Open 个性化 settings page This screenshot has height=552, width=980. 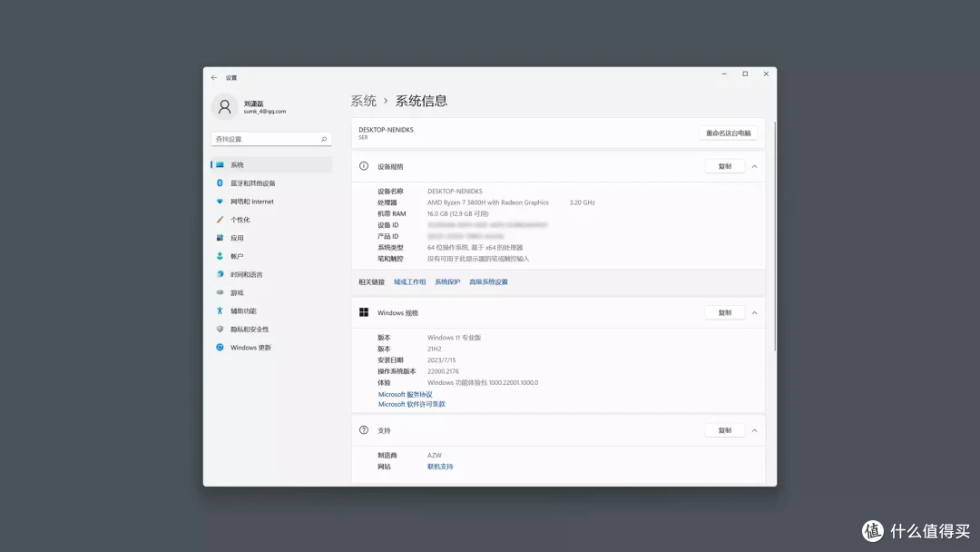coord(271,220)
